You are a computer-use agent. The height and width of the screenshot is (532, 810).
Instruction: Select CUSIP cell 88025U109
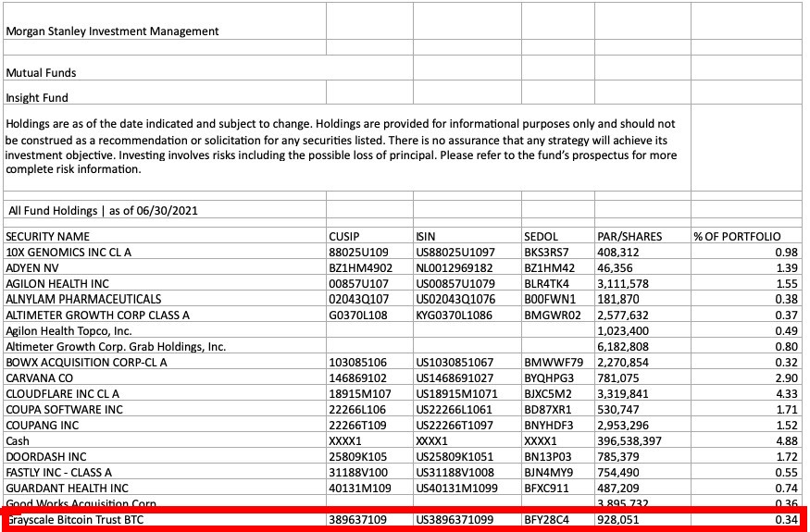[369, 252]
